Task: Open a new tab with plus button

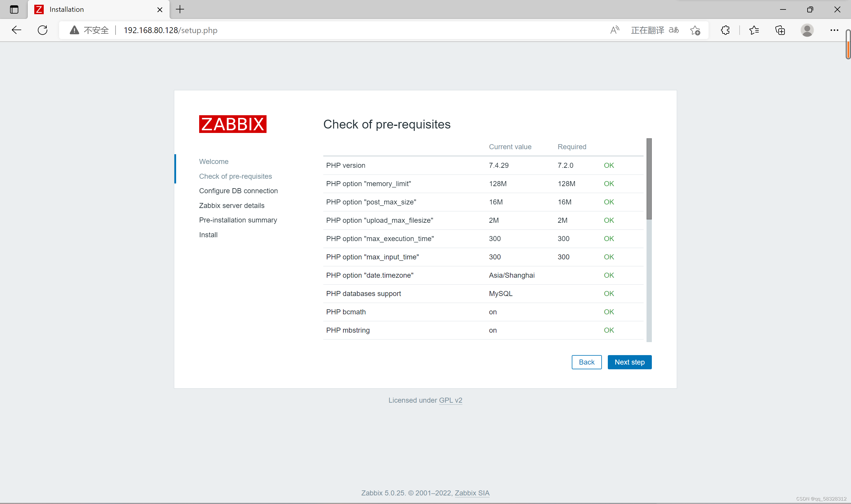Action: click(180, 9)
